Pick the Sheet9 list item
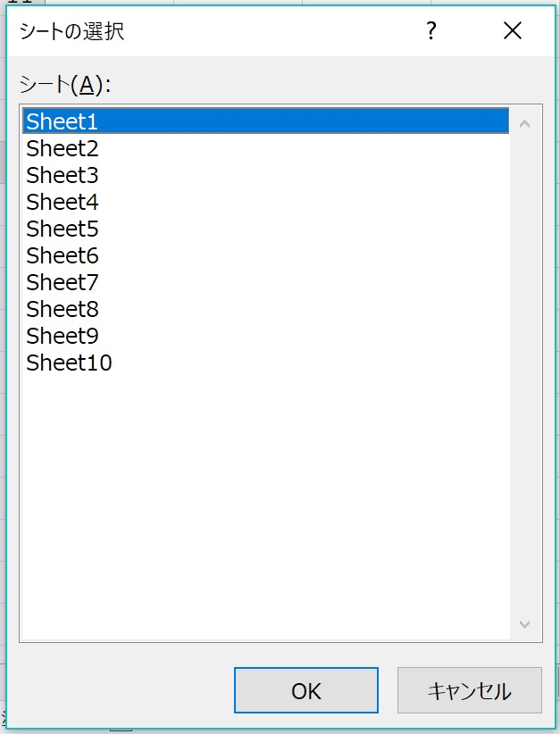Screen dimensions: 560x734 62,336
